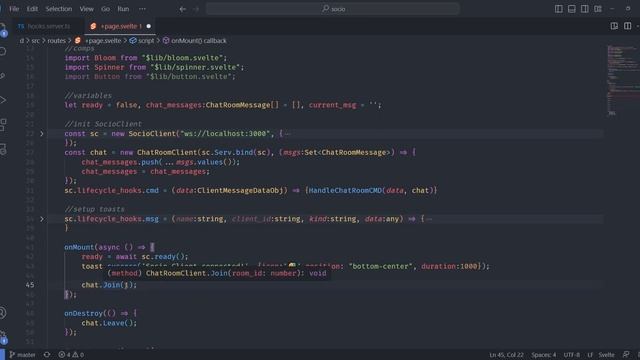The height and width of the screenshot is (360, 640).
Task: Toggle the primary side bar layout icon
Action: pyautogui.click(x=559, y=9)
